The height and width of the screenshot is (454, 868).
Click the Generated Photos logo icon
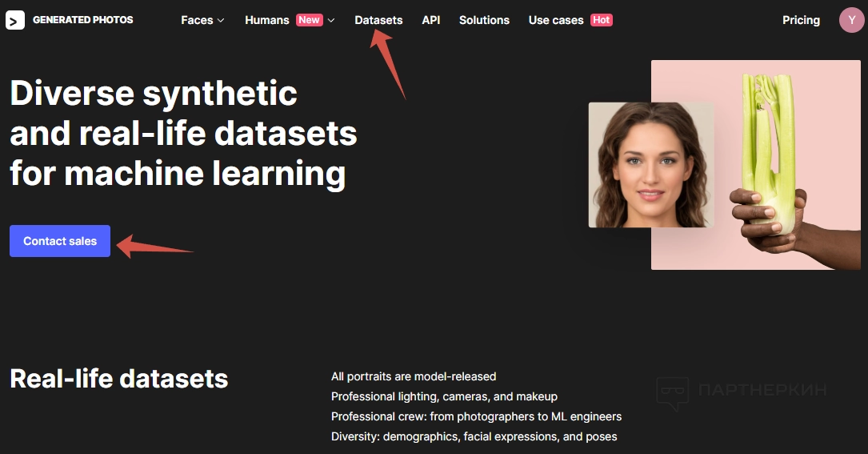[x=15, y=21]
